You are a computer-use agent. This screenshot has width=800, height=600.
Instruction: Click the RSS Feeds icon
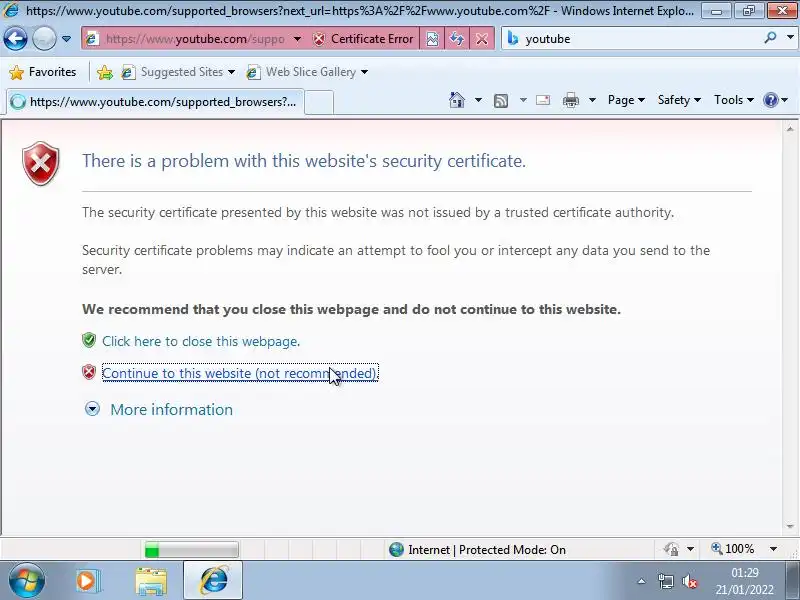click(501, 101)
